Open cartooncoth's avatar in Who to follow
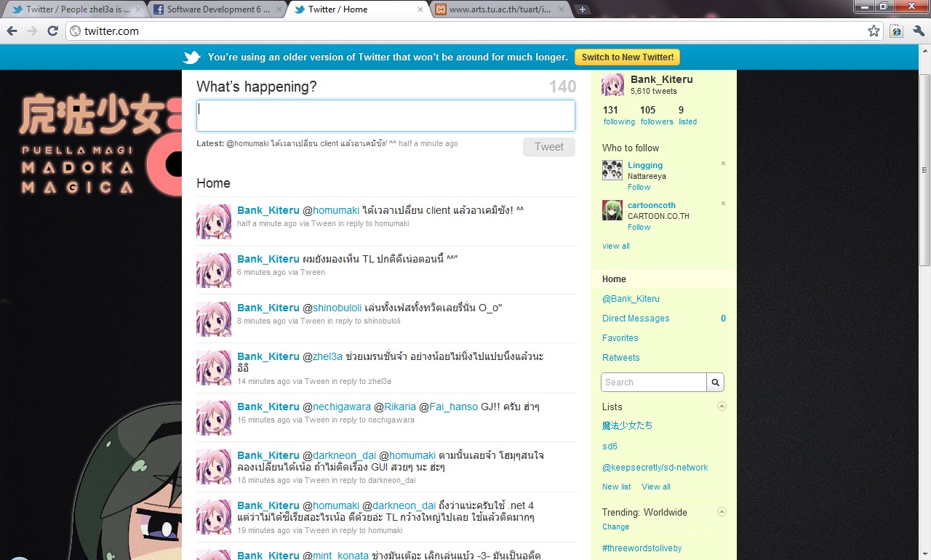 612,210
